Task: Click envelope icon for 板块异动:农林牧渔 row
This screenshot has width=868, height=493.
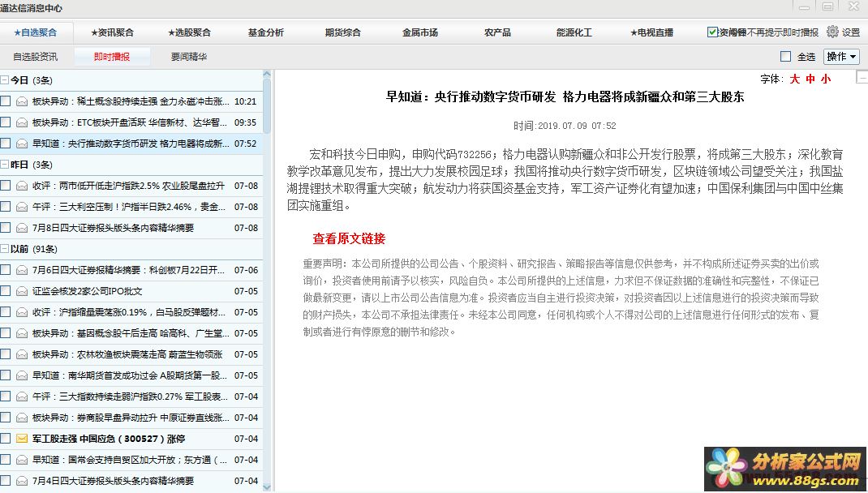Action: point(22,354)
